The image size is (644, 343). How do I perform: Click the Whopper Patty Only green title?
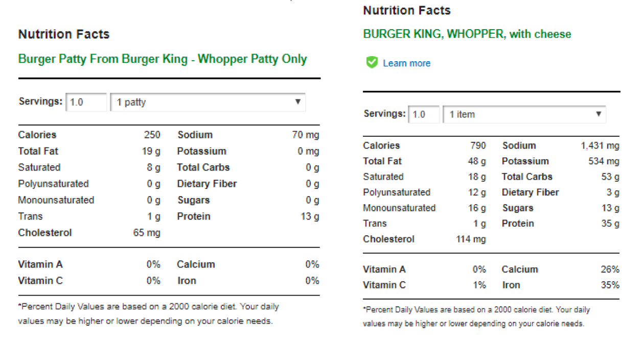(x=163, y=59)
